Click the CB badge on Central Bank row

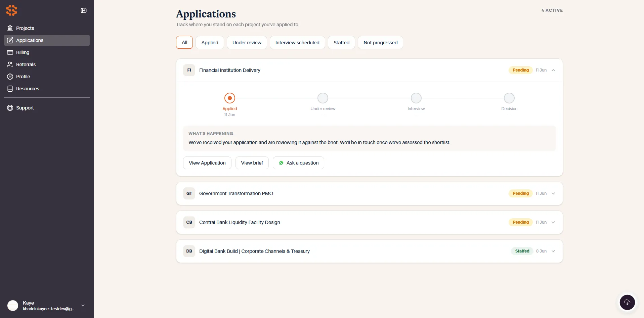189,222
